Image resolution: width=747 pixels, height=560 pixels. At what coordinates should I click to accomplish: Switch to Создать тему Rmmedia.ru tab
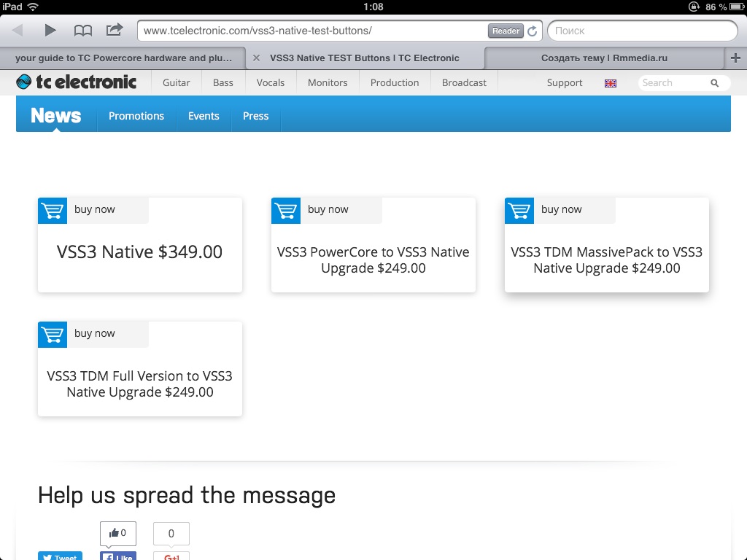click(x=604, y=58)
